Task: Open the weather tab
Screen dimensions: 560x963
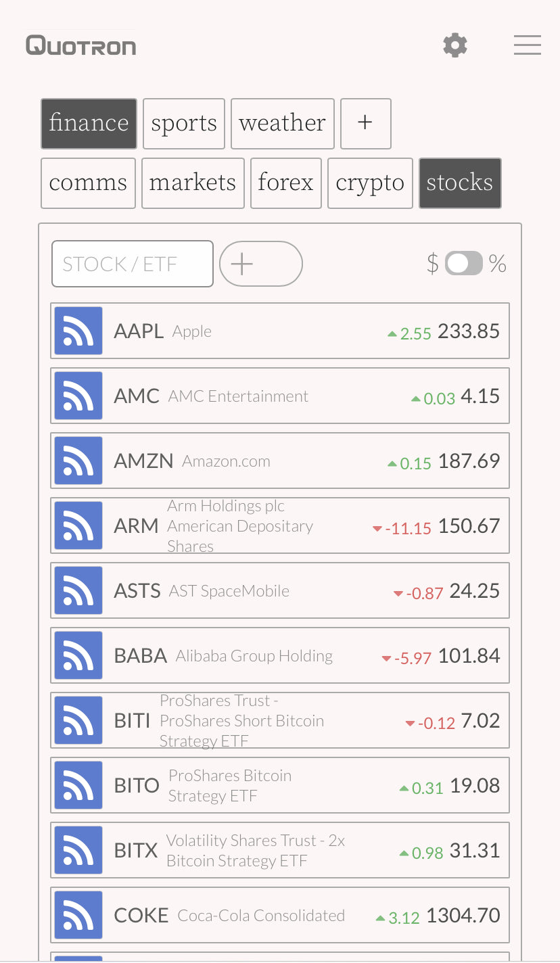Action: 283,124
